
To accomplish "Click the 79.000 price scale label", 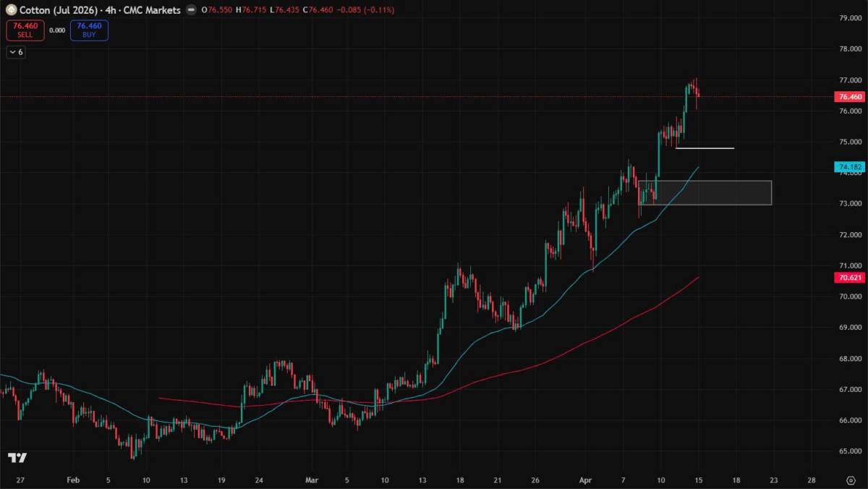I will 848,18.
